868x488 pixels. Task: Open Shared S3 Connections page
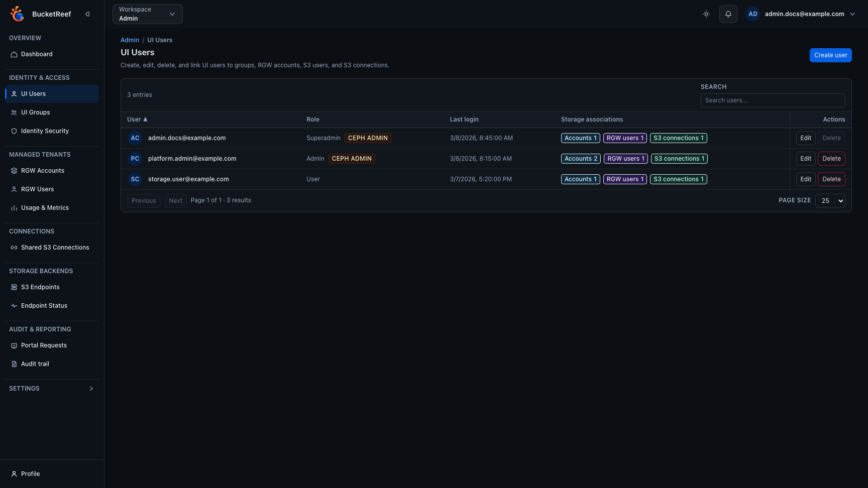click(x=52, y=248)
